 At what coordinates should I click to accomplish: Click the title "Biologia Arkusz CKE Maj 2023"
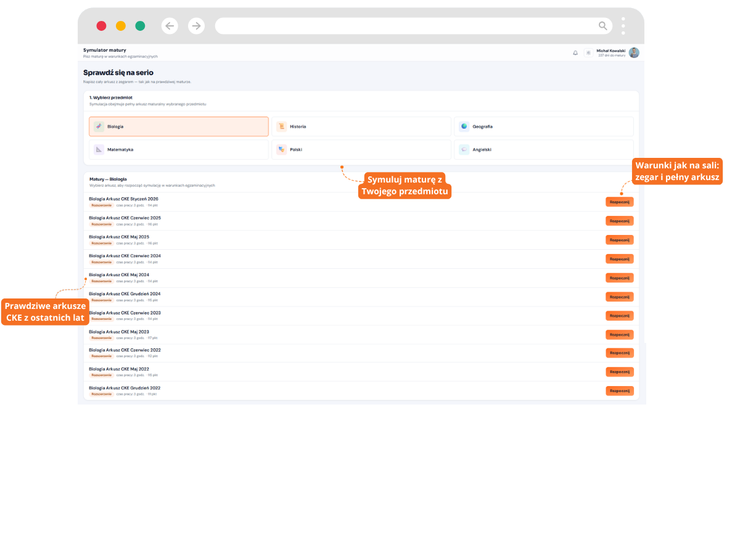click(119, 332)
